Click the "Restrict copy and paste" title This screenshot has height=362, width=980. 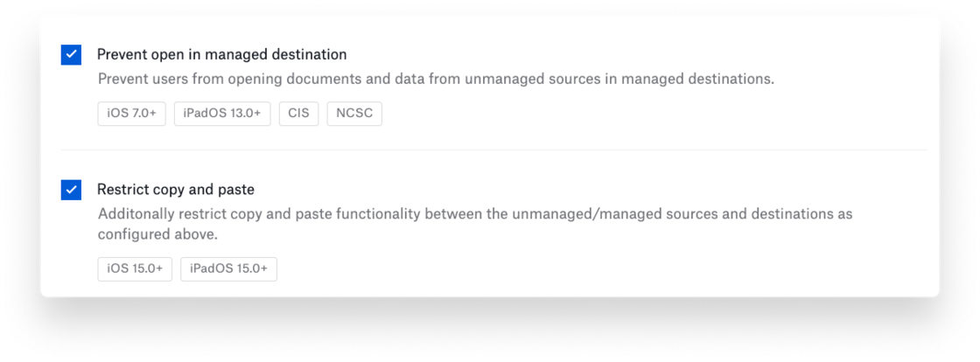[175, 190]
